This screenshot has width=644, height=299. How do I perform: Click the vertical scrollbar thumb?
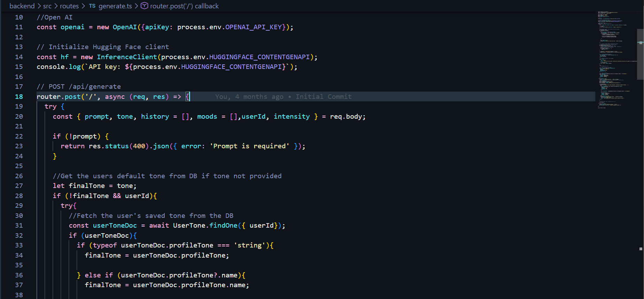pos(640,54)
